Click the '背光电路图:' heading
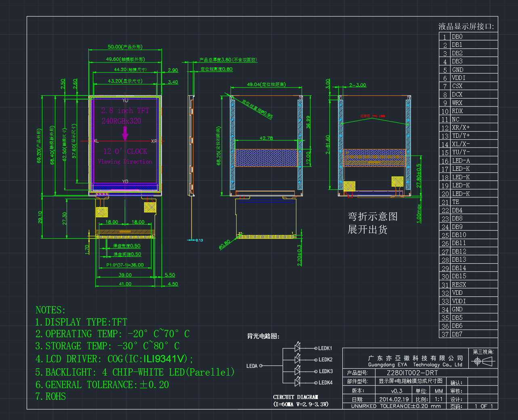Screen dimensions: 518x420 click(x=263, y=336)
